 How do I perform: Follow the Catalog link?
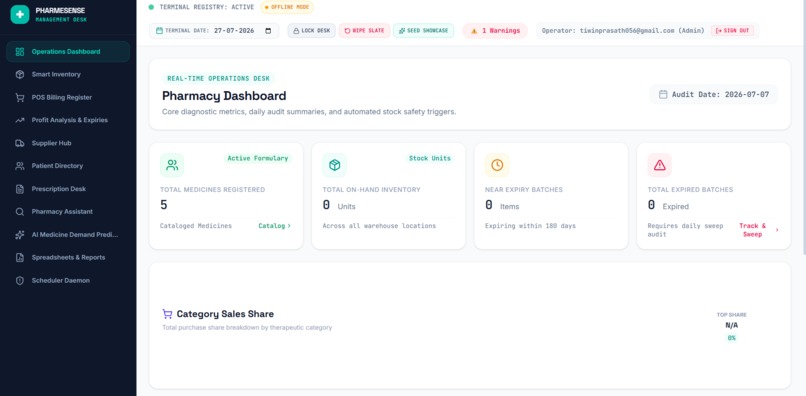[x=274, y=226]
